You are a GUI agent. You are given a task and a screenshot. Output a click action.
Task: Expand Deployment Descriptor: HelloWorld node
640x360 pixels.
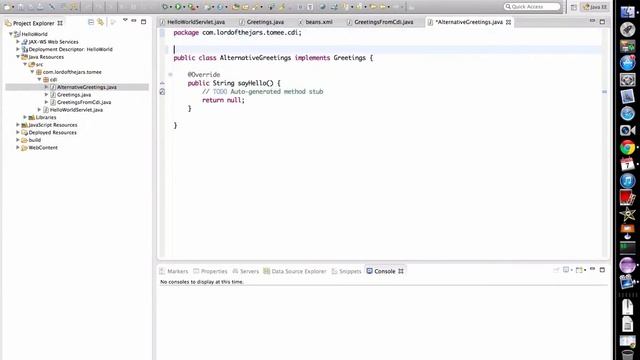click(x=18, y=49)
